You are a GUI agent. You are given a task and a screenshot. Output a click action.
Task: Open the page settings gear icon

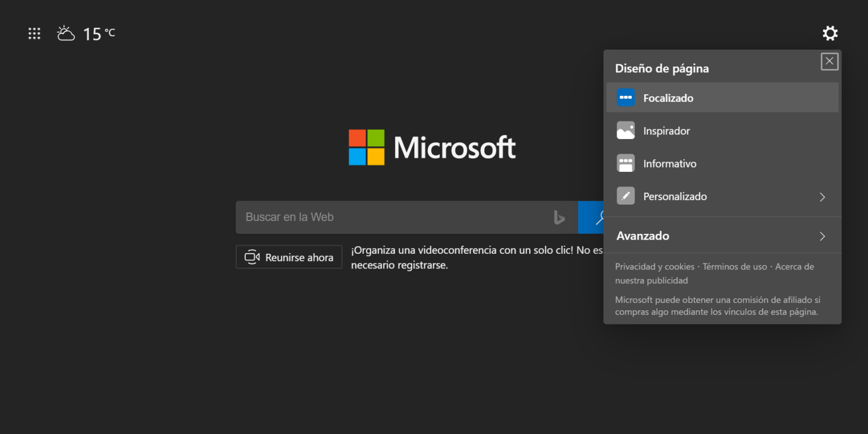click(x=830, y=33)
